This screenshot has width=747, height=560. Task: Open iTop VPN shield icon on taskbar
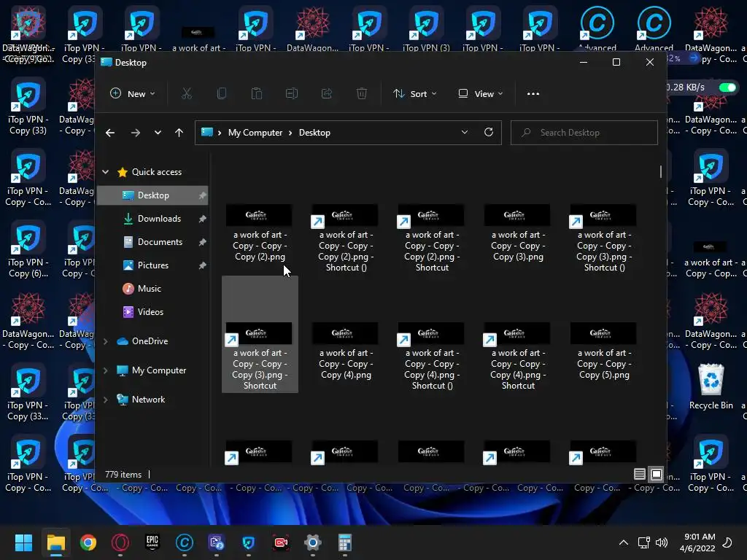click(x=249, y=542)
